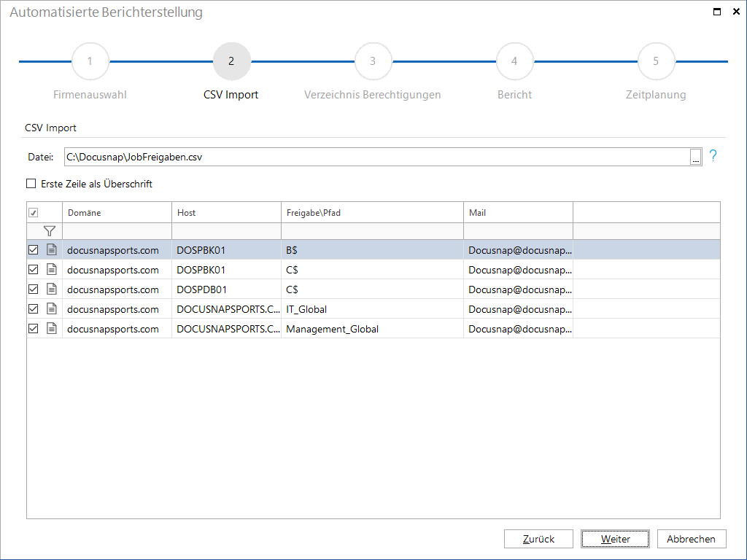Viewport: 747px width, 560px height.
Task: Click the filter funnel icon
Action: [x=49, y=231]
